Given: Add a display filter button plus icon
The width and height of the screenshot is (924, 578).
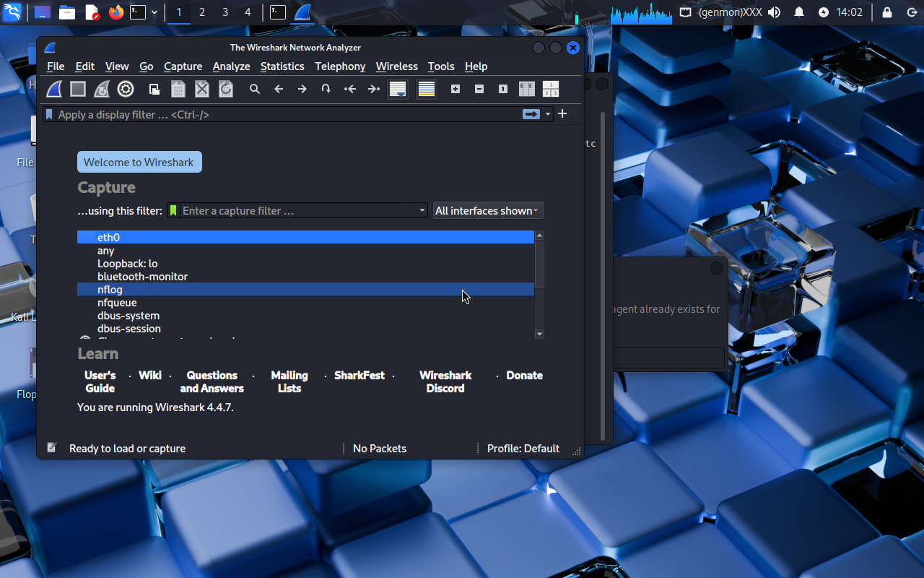Looking at the screenshot, I should [x=562, y=113].
